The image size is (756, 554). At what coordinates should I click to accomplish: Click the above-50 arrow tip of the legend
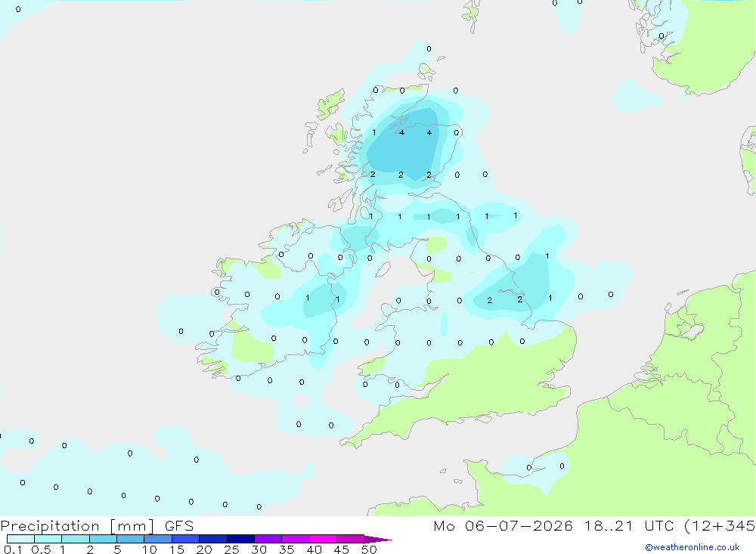[x=377, y=540]
